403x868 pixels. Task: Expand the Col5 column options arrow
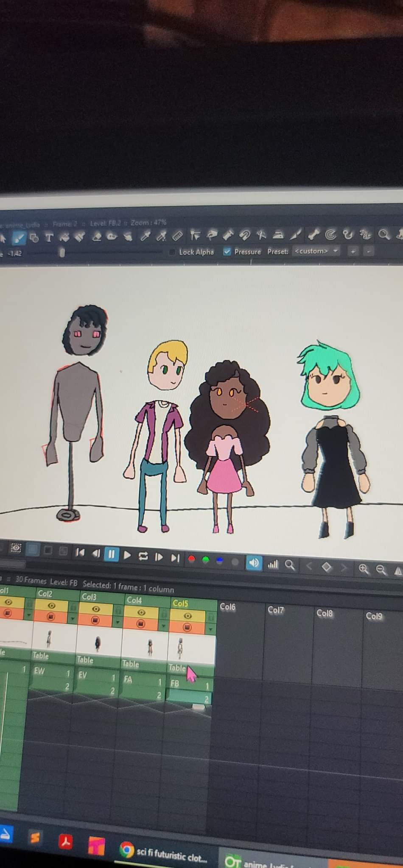[x=210, y=630]
